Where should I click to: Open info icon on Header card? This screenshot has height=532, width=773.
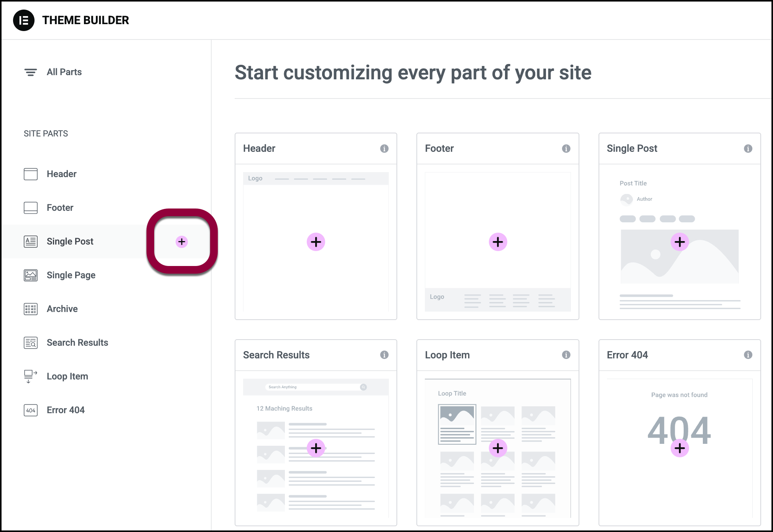[384, 149]
